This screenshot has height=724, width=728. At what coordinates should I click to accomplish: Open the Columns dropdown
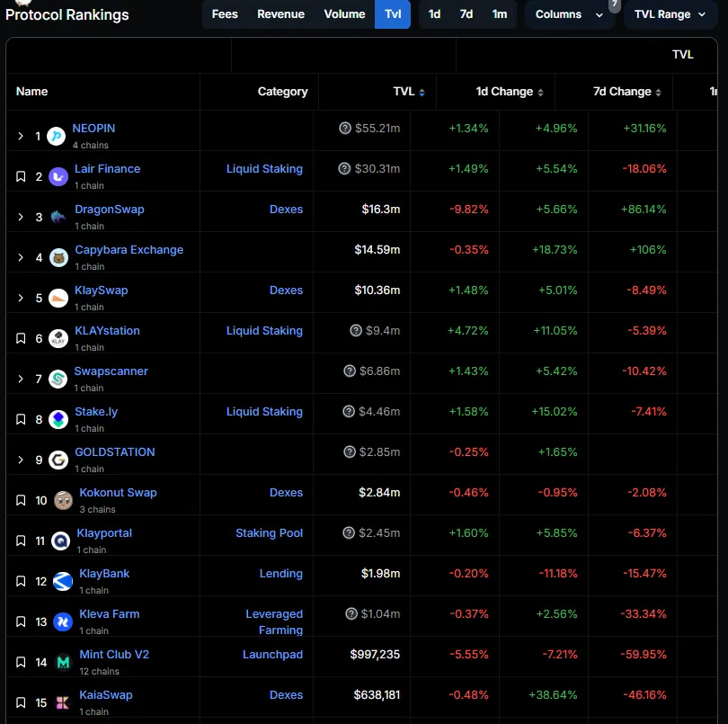point(569,14)
